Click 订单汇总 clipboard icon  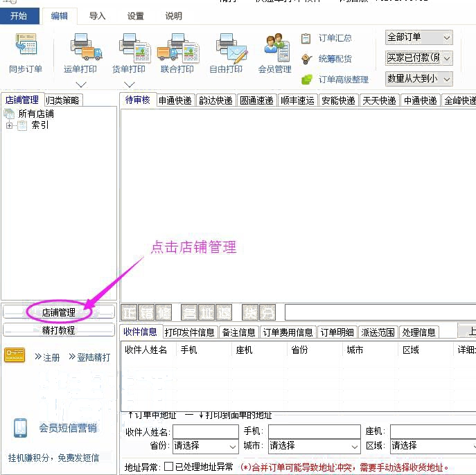pyautogui.click(x=306, y=39)
